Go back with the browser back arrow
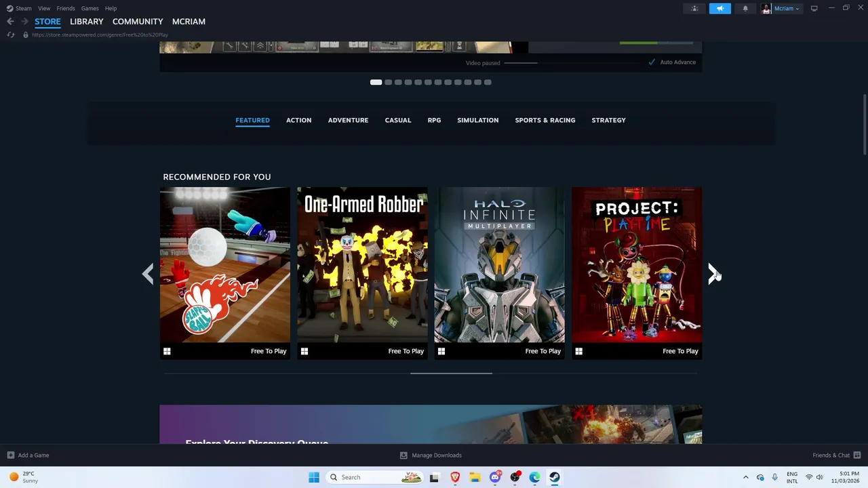This screenshot has height=488, width=868. click(10, 22)
